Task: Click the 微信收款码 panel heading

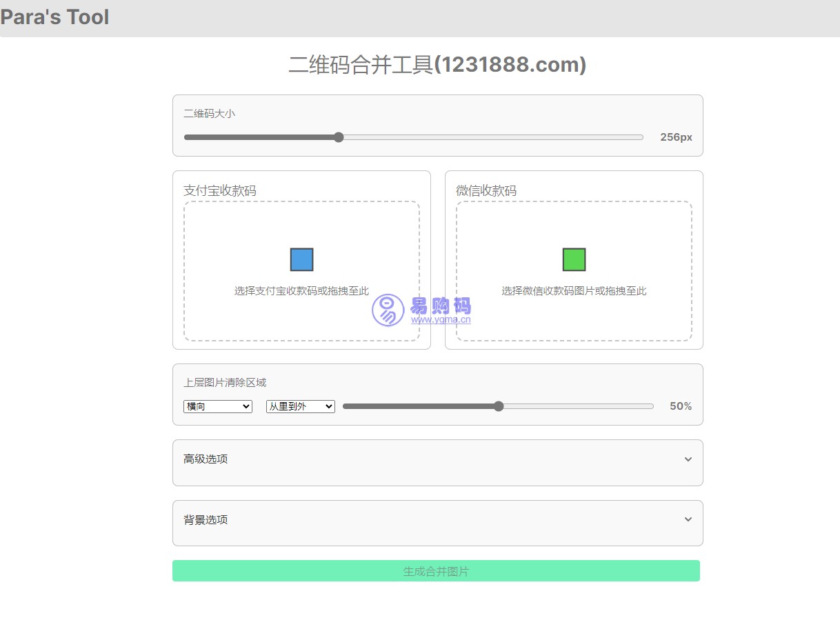Action: [x=486, y=190]
